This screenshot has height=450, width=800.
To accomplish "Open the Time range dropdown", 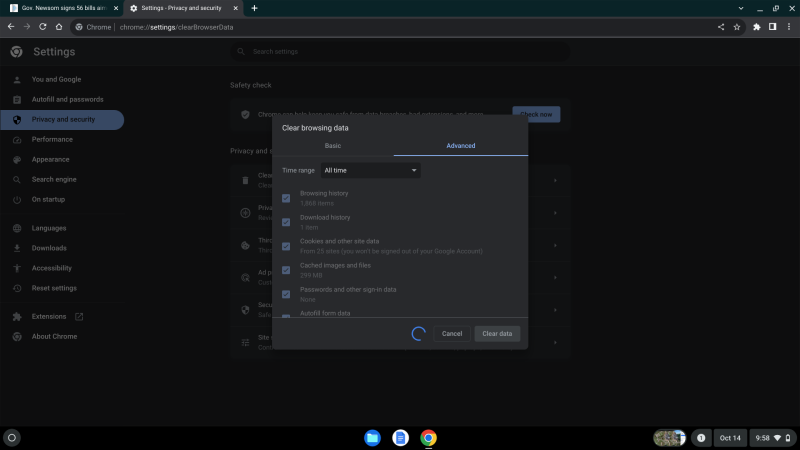I will coord(370,171).
